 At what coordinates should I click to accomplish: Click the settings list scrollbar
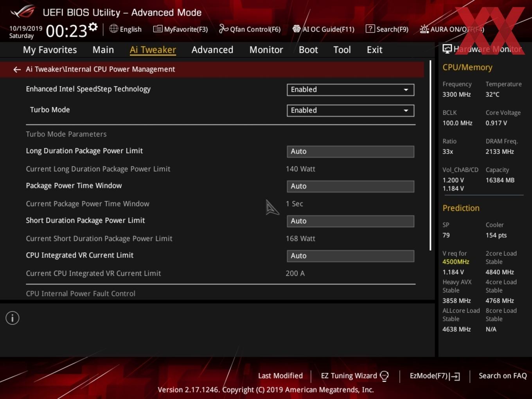[x=430, y=155]
